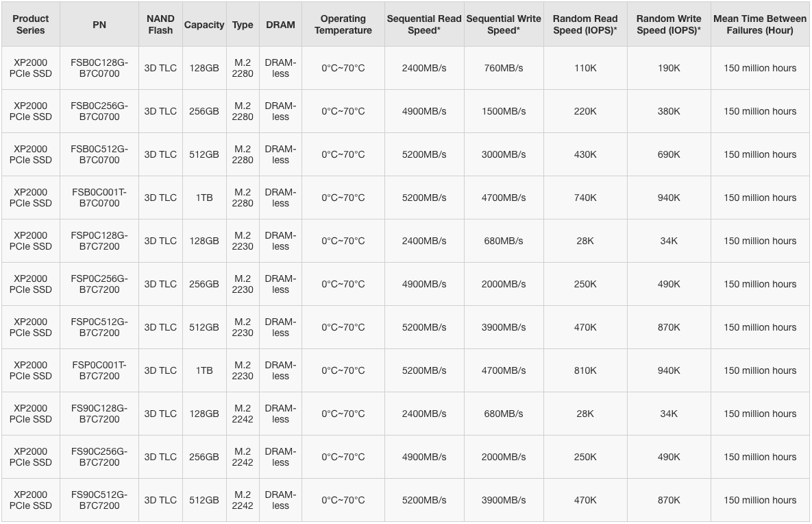
Task: Click the Product Series column header
Action: point(31,25)
